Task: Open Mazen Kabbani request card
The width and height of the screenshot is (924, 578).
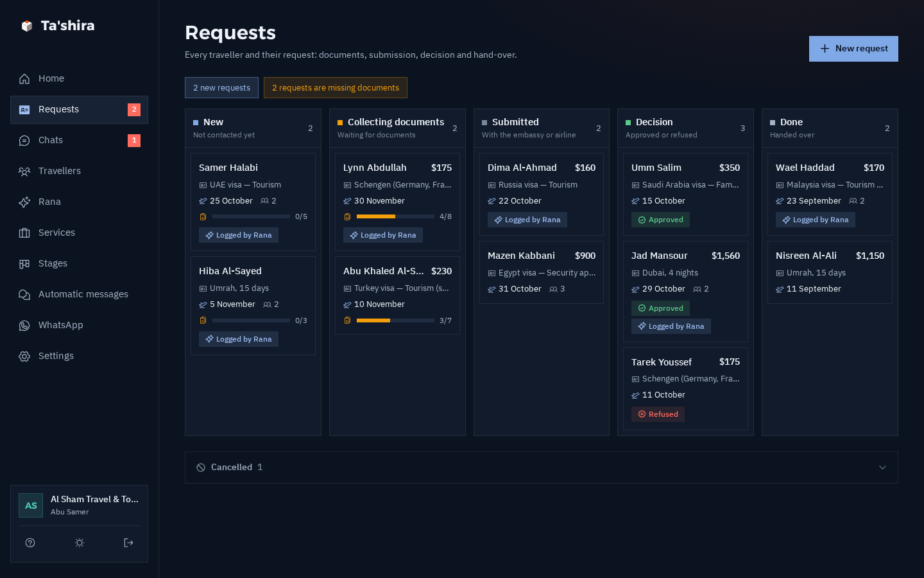Action: [x=542, y=272]
